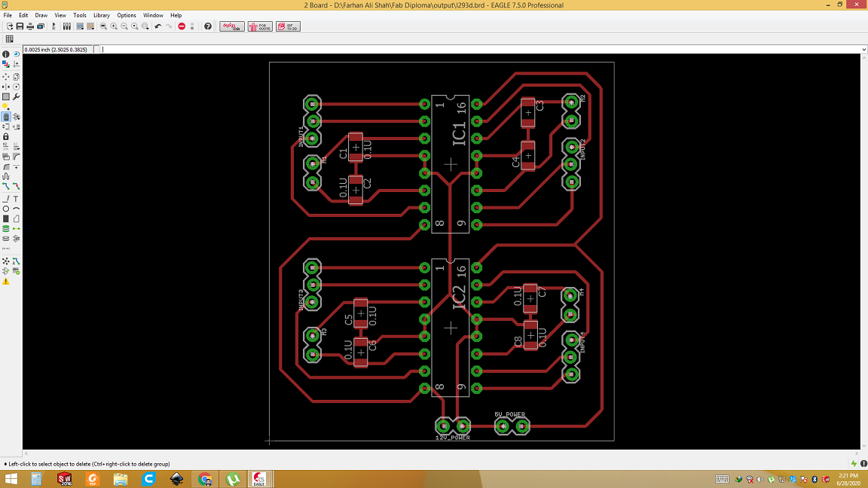
Task: Select the Via tool
Action: coord(5,228)
